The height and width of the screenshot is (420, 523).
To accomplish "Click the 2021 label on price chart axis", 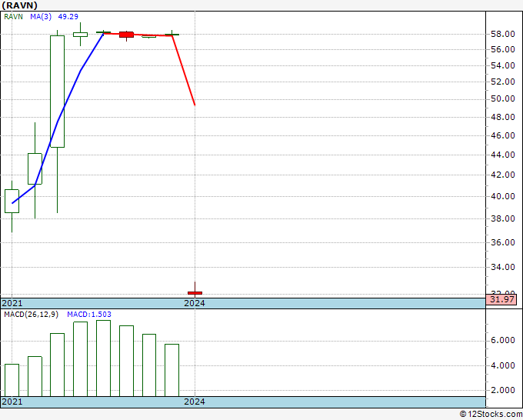I will 12,303.
